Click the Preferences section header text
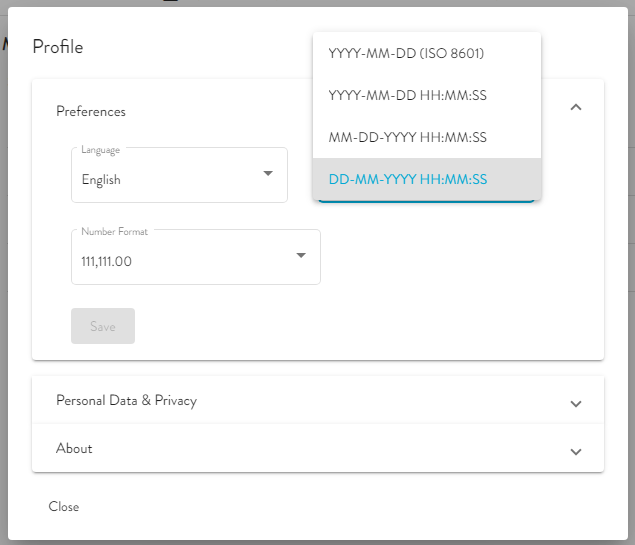 91,111
